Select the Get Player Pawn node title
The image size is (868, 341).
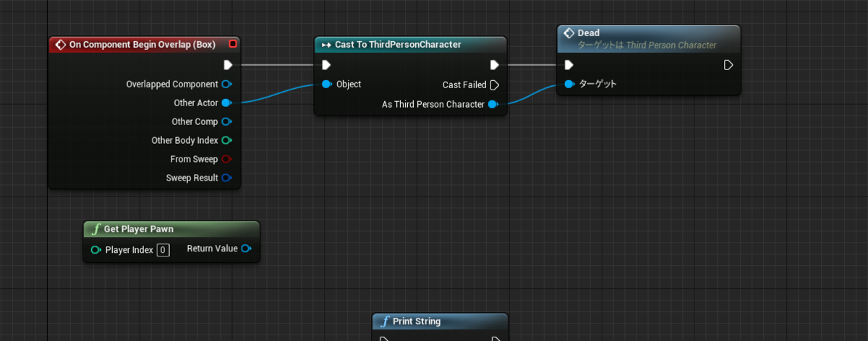[139, 229]
